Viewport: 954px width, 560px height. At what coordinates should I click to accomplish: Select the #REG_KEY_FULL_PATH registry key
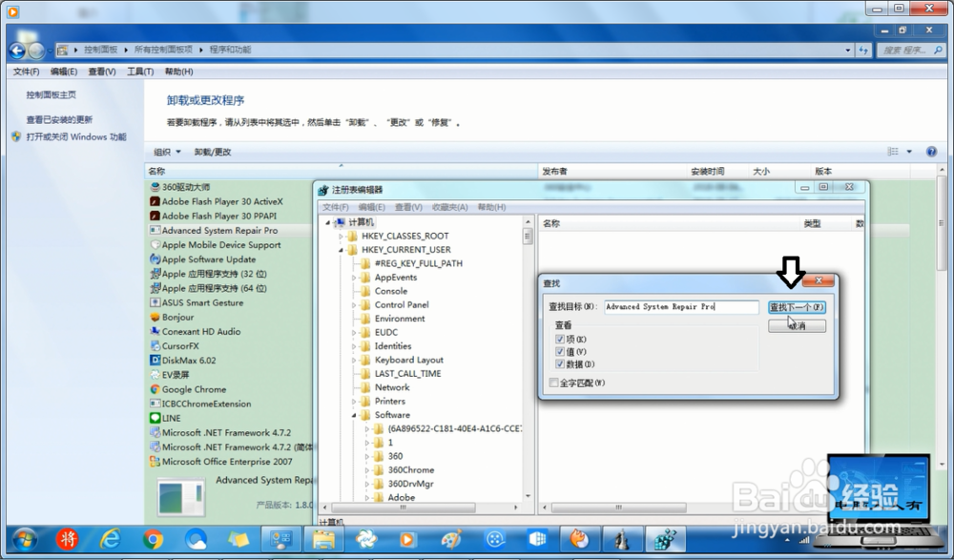[418, 263]
